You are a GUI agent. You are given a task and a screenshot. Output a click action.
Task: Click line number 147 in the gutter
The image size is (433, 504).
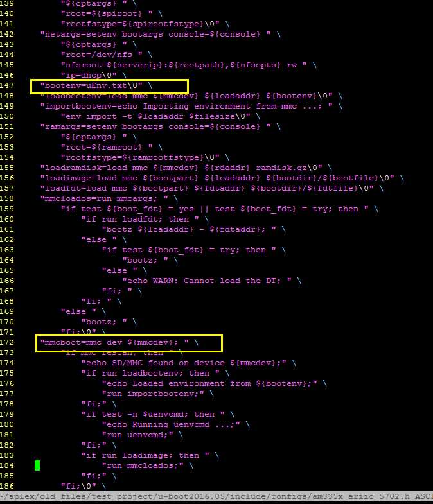pyautogui.click(x=7, y=85)
